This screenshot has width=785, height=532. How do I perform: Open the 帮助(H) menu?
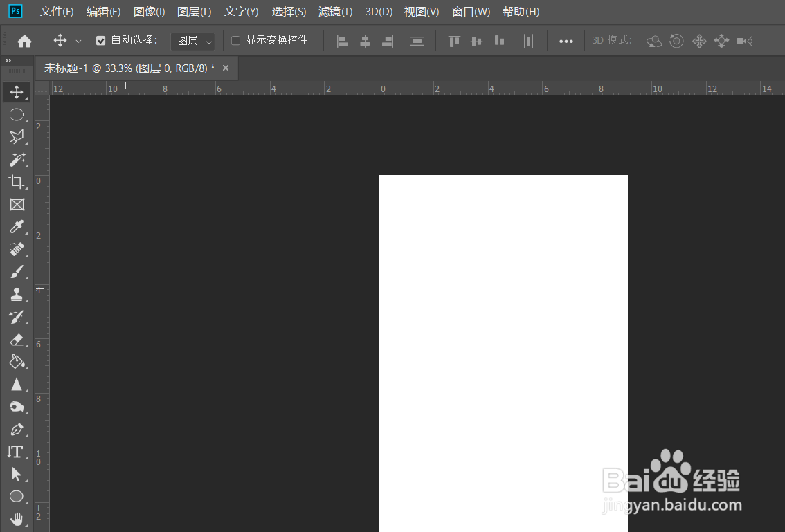pos(521,12)
